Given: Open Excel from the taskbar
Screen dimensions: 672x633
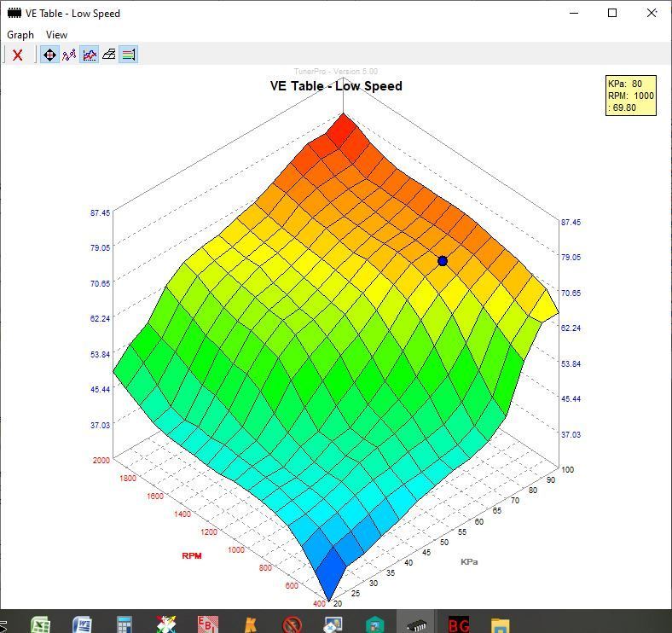Looking at the screenshot, I should [x=40, y=624].
